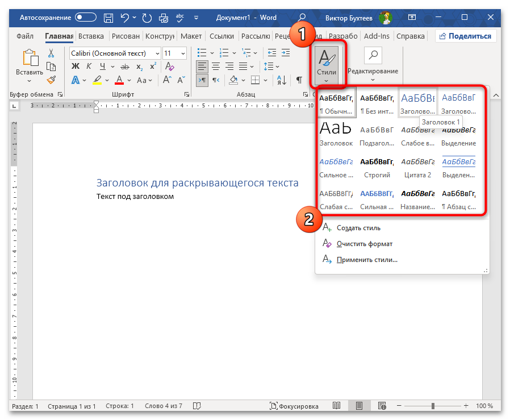Select the Заголовок 1 style thumbnail
The image size is (510, 420).
click(x=417, y=102)
